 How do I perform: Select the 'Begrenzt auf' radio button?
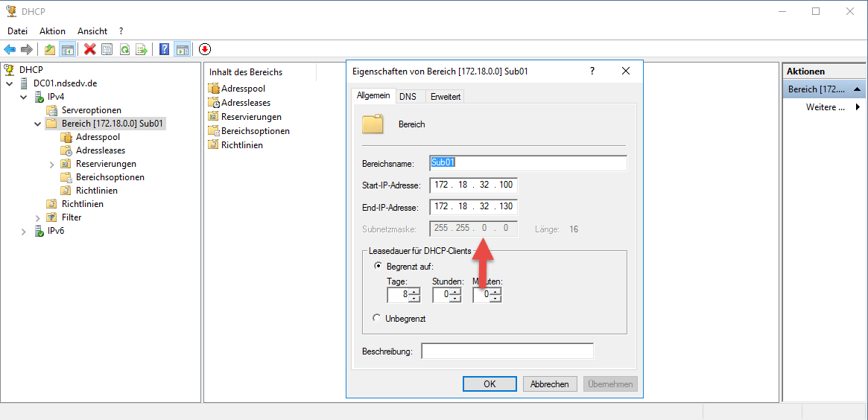coord(378,266)
